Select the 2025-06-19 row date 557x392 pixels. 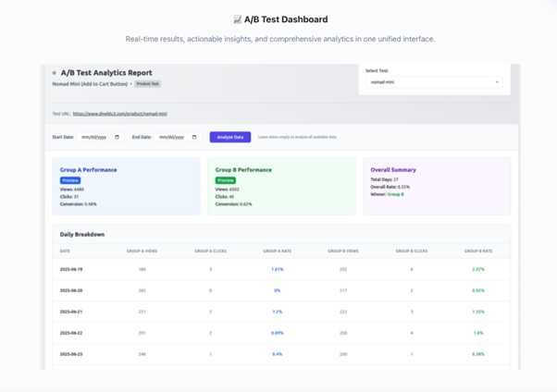pyautogui.click(x=71, y=269)
